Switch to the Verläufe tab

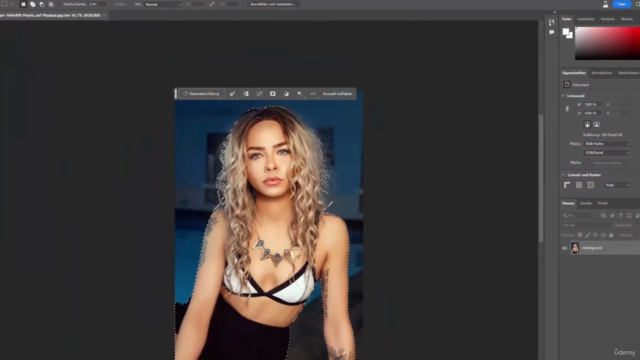point(607,19)
